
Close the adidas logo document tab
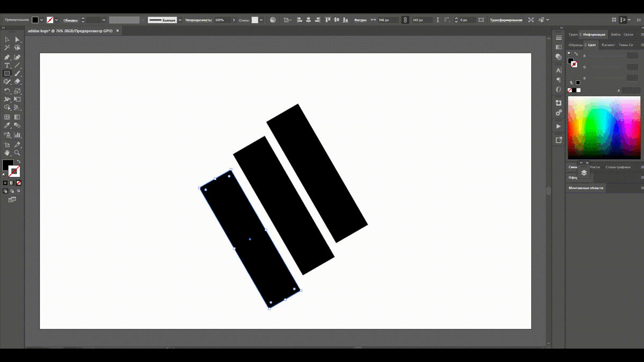[118, 31]
